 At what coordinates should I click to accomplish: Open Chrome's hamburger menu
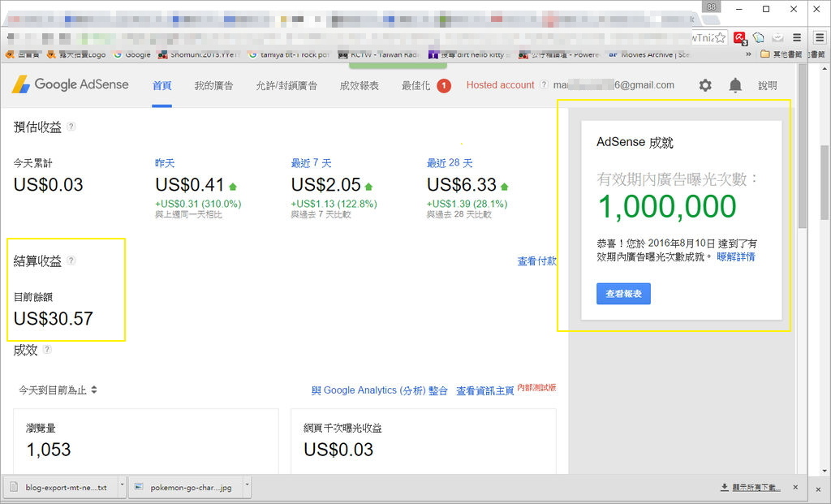coord(797,37)
